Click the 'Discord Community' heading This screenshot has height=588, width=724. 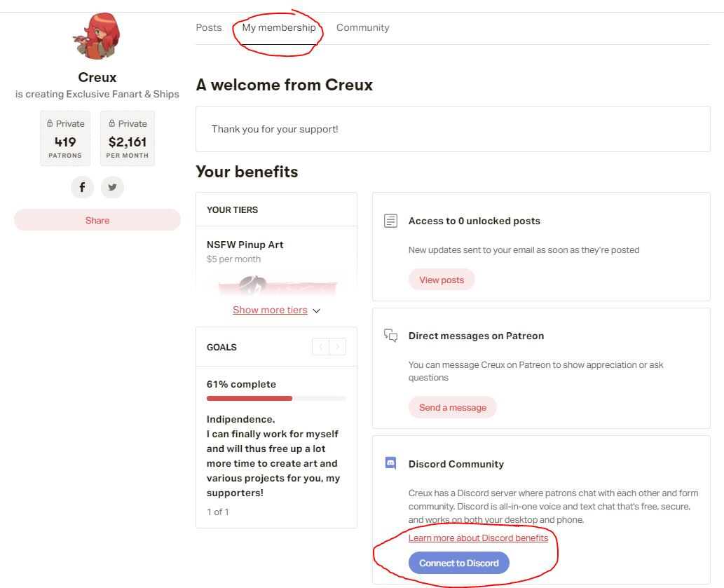point(456,465)
